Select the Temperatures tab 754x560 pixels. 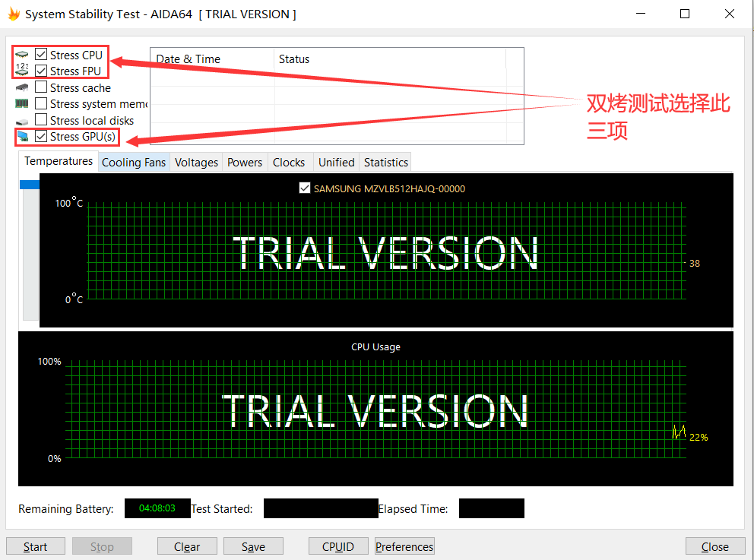pos(59,161)
